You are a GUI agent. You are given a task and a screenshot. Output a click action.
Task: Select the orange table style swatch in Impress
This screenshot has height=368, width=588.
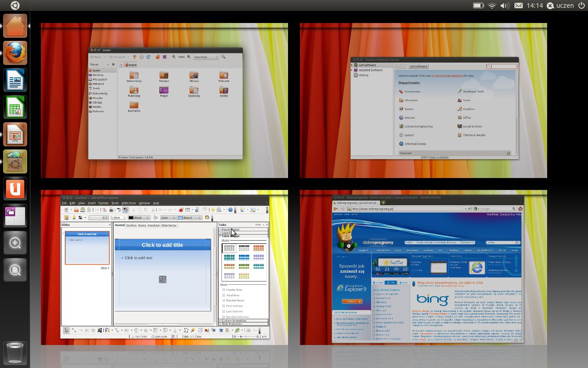click(259, 248)
